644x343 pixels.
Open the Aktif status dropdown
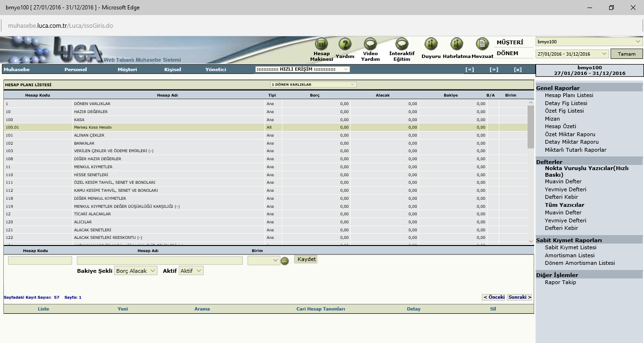click(191, 271)
